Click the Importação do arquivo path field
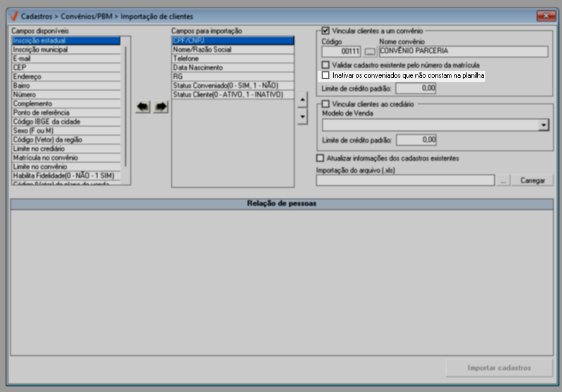The height and width of the screenshot is (392, 562). 405,181
